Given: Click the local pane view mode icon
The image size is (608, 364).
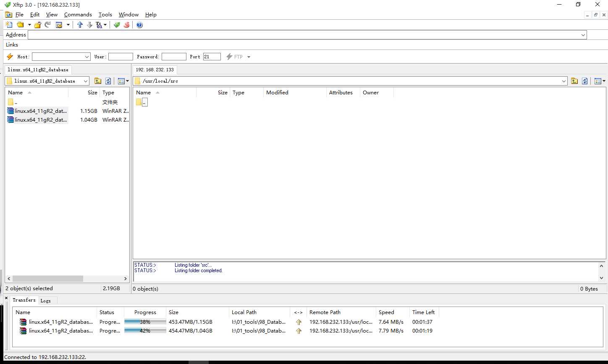Looking at the screenshot, I should tap(121, 81).
